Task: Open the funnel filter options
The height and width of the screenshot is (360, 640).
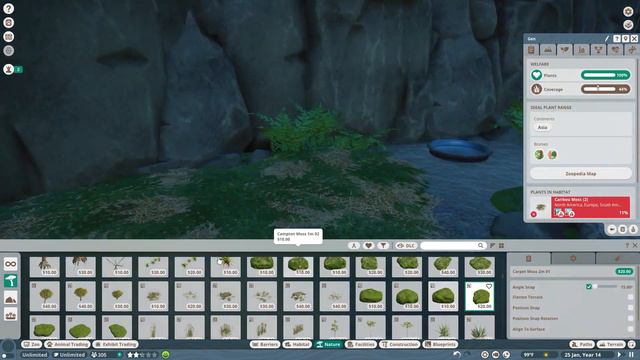Action: point(383,245)
